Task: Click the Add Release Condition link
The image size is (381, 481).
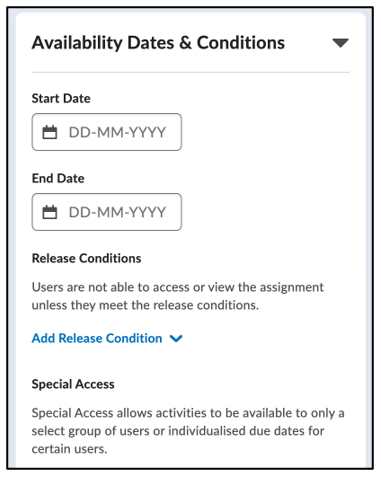Action: click(x=97, y=338)
